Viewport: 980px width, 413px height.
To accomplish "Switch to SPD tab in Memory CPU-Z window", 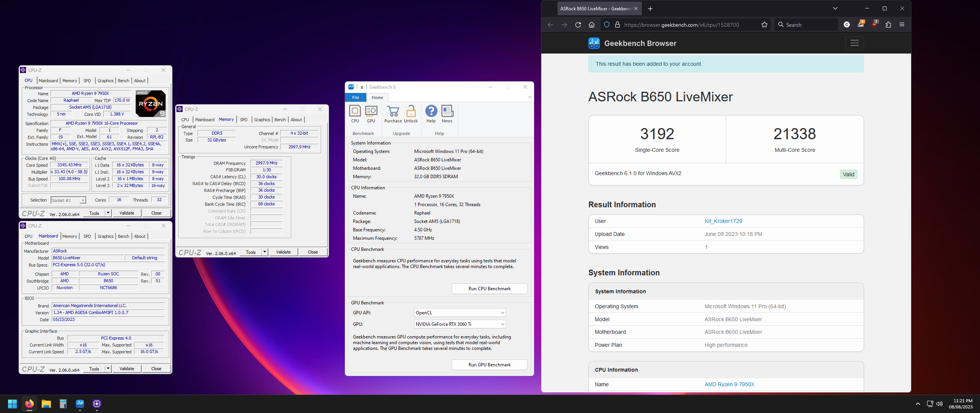I will click(x=243, y=120).
